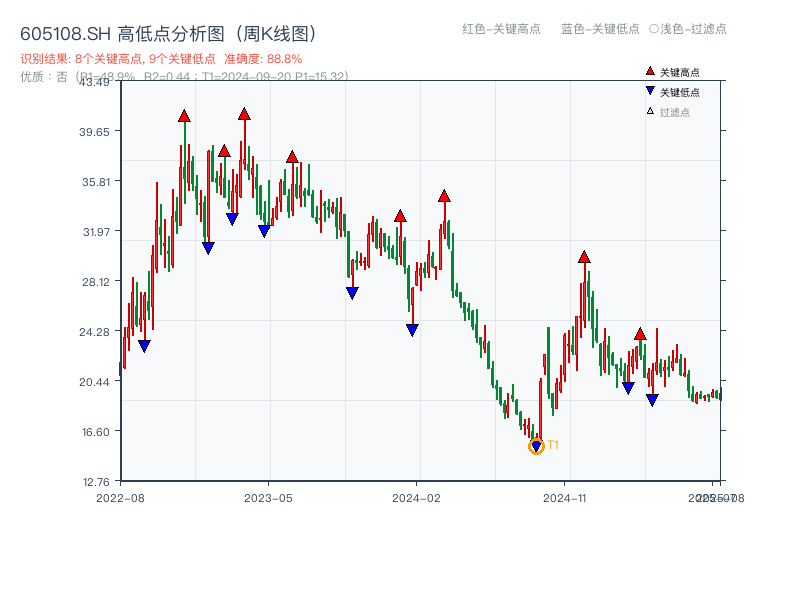Select the red triangle marker near 2024-11
800x600 pixels.
[583, 256]
